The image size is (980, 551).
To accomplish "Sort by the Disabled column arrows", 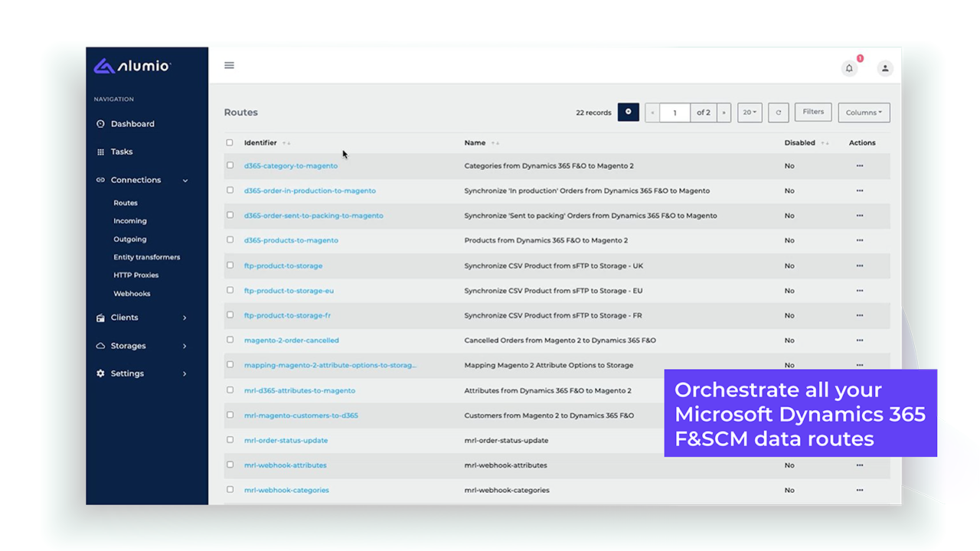I will [825, 143].
